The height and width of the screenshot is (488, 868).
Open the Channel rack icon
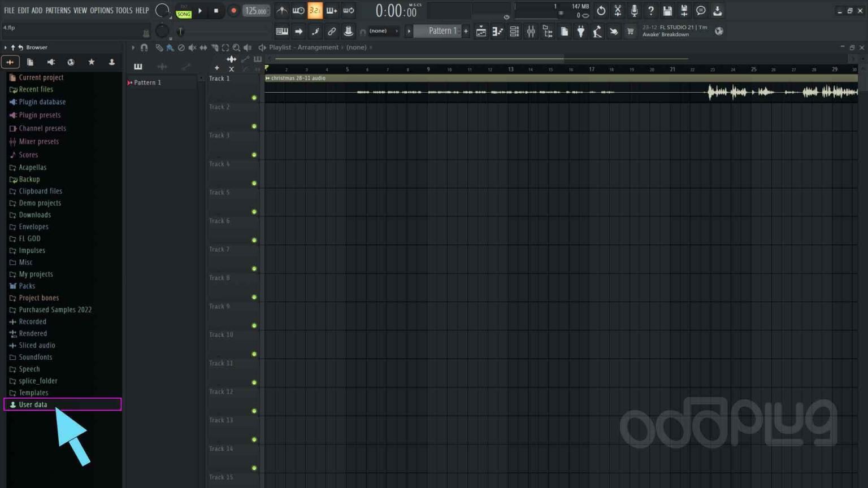coord(514,31)
